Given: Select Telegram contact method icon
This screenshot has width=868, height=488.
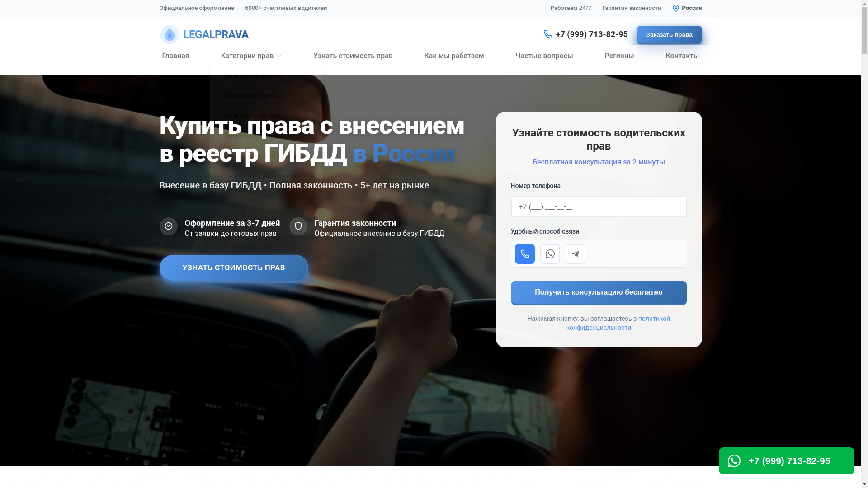Looking at the screenshot, I should tap(575, 254).
